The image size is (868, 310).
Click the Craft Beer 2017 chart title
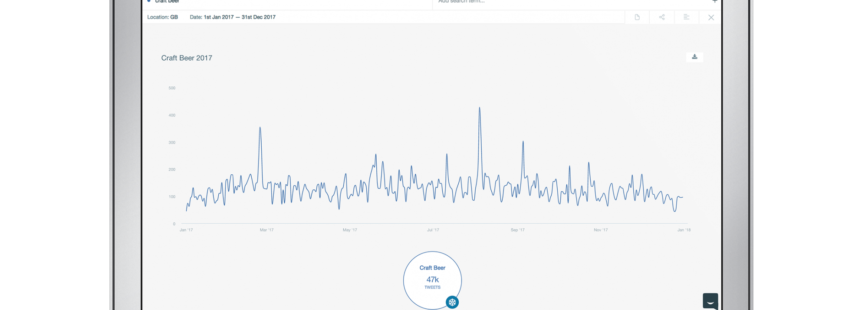pyautogui.click(x=187, y=58)
